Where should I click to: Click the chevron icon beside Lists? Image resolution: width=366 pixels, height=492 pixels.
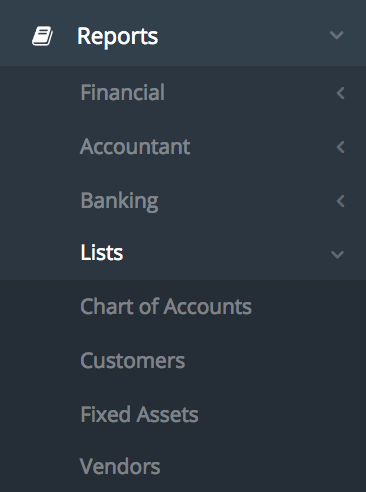click(337, 255)
